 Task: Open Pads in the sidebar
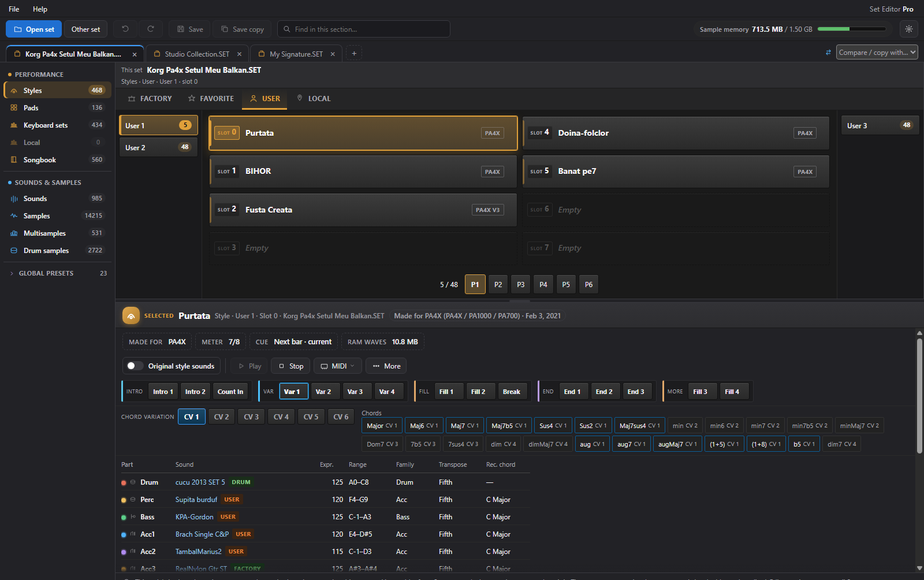click(x=57, y=108)
